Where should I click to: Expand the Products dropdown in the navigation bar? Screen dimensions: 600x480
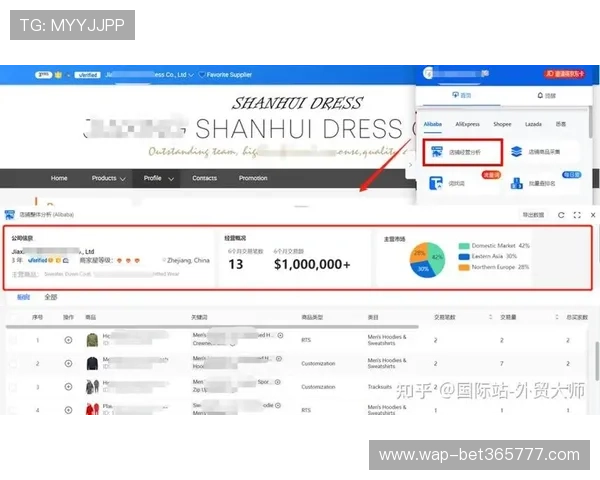[x=109, y=178]
